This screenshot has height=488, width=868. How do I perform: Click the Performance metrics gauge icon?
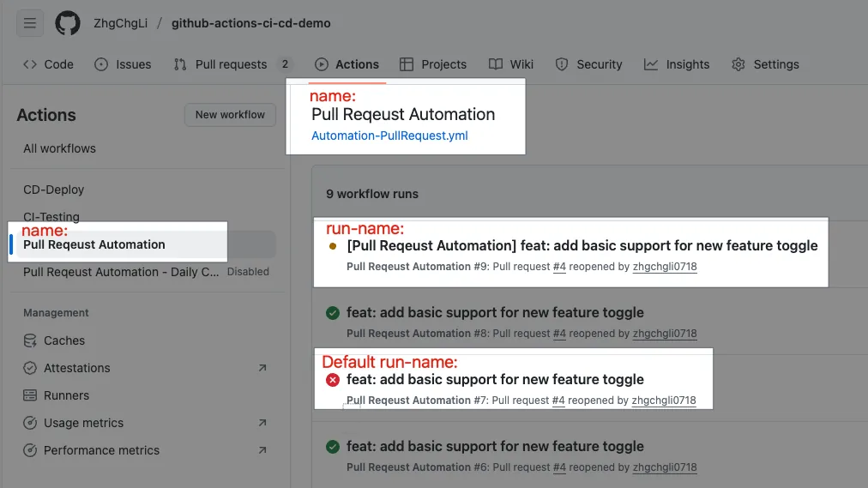coord(30,450)
